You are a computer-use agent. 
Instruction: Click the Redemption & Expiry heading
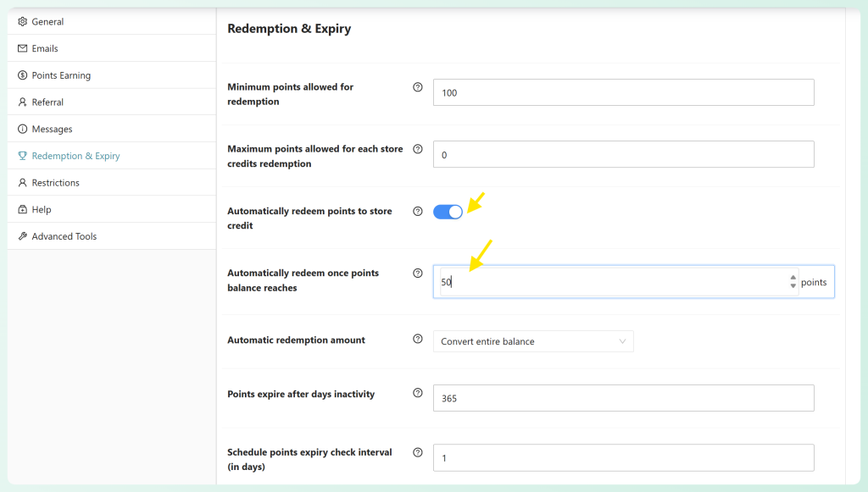click(x=289, y=29)
